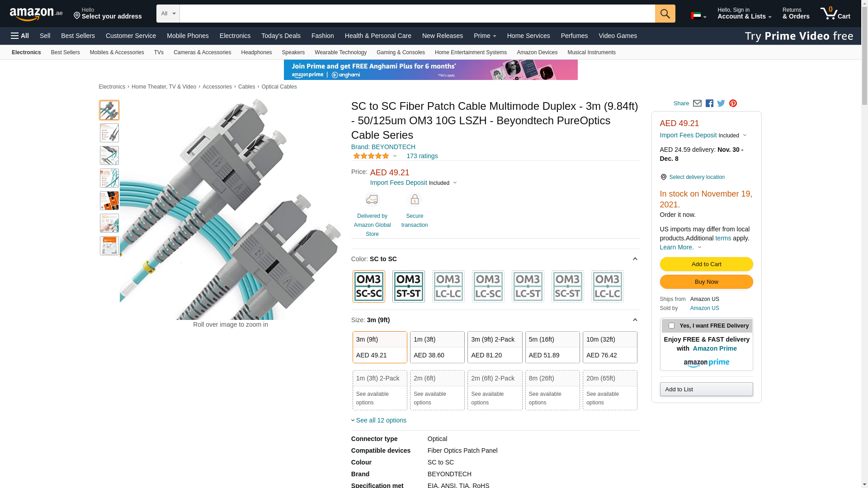
Task: Share product via email icon
Action: 697,103
